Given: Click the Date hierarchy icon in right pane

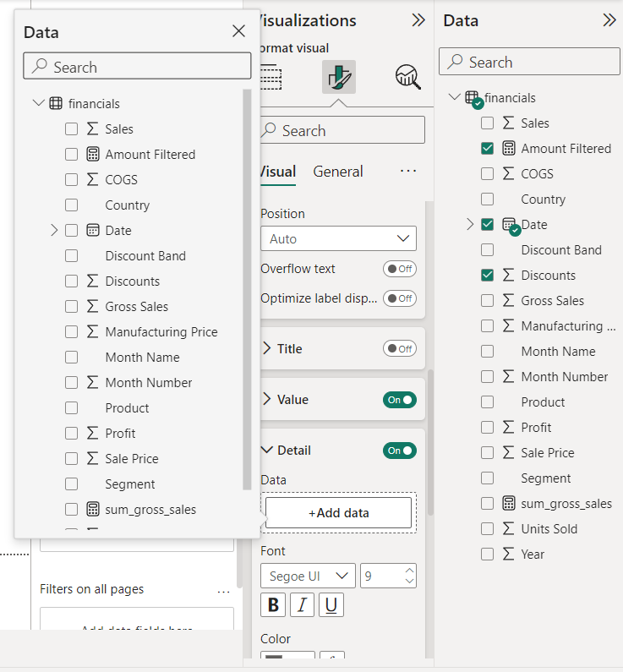Looking at the screenshot, I should point(511,226).
